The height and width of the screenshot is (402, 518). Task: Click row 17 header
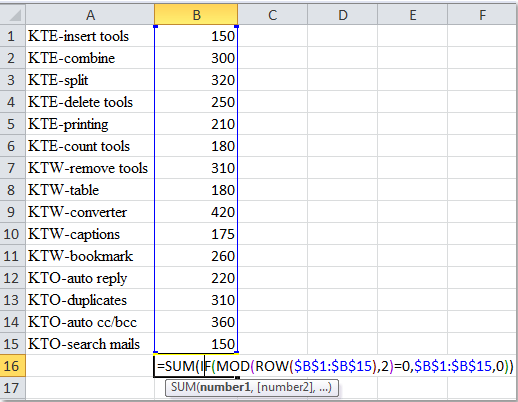[x=13, y=388]
